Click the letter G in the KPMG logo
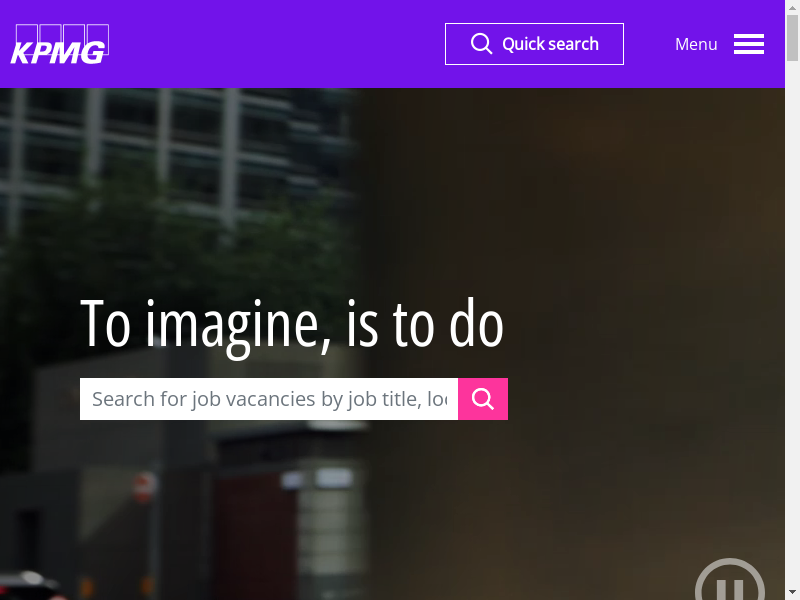This screenshot has width=800, height=600. click(x=93, y=52)
